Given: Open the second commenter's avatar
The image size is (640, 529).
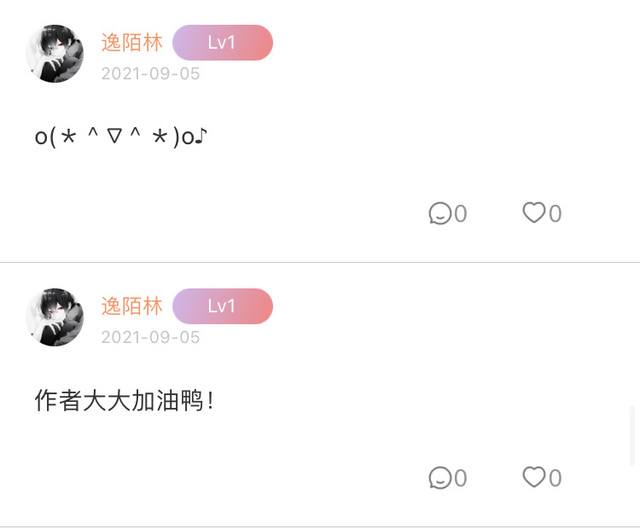Looking at the screenshot, I should [55, 317].
